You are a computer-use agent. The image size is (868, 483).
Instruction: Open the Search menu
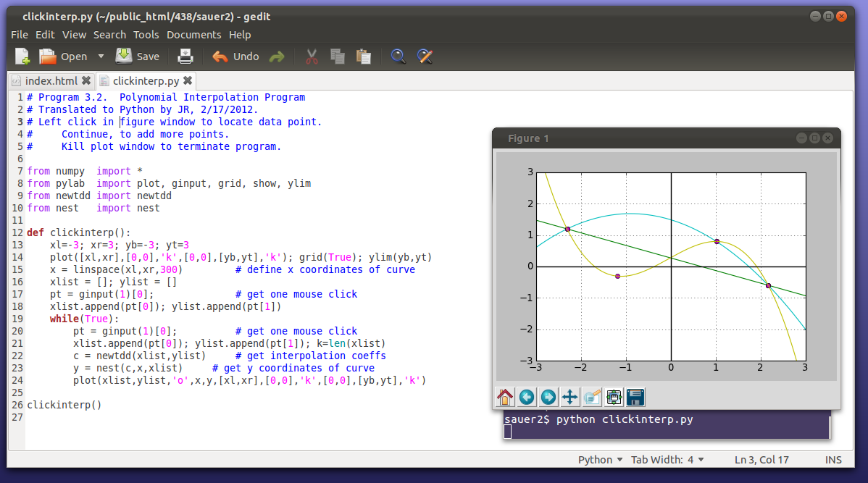(x=109, y=34)
